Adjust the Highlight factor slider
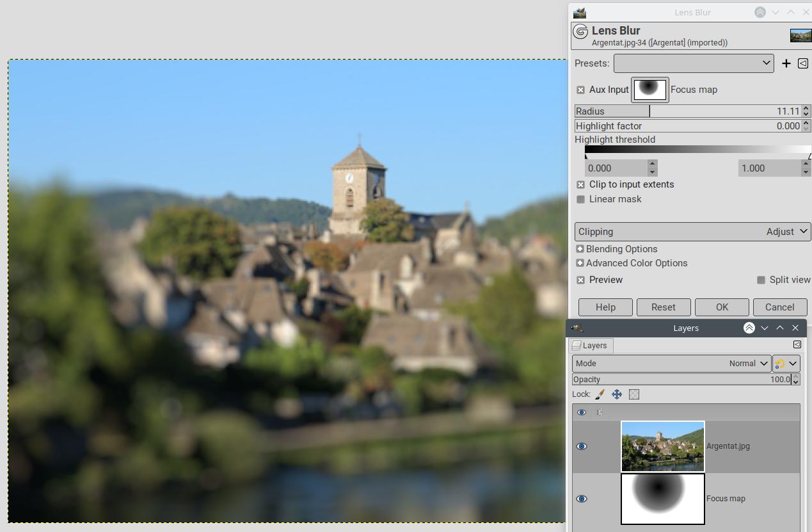Viewport: 812px width, 532px height. pos(688,126)
